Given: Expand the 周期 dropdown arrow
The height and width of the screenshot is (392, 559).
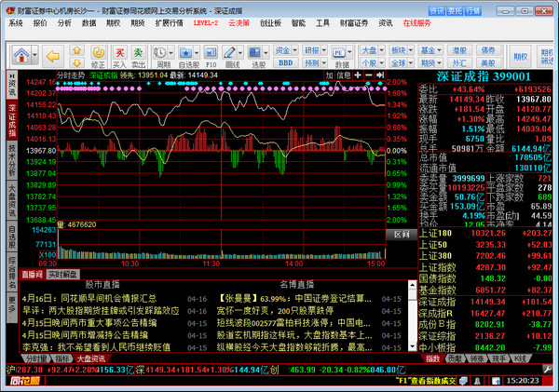Looking at the screenshot, I should point(170,53).
